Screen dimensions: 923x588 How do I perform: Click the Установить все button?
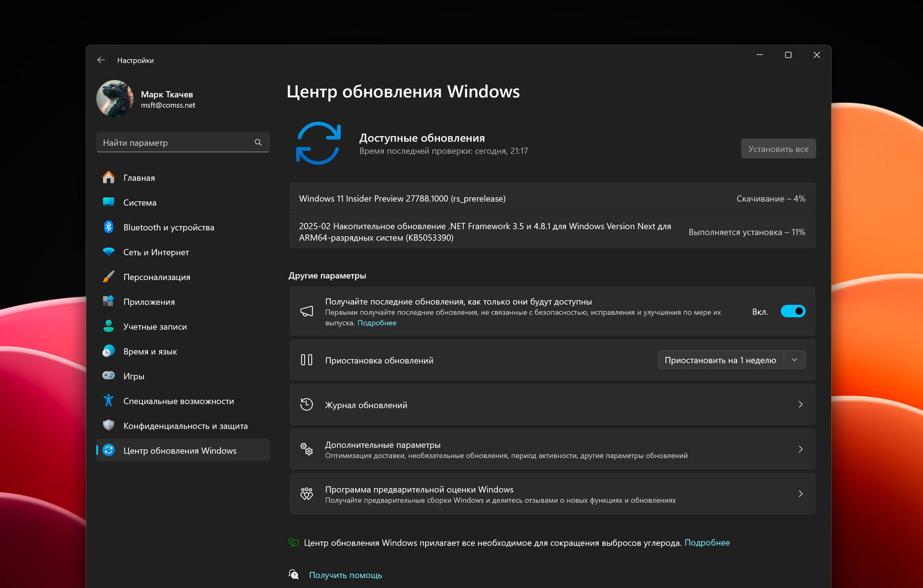[778, 148]
